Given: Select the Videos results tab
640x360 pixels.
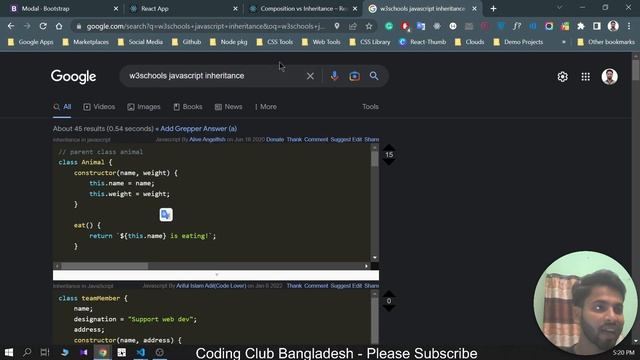Looking at the screenshot, I should (x=99, y=107).
